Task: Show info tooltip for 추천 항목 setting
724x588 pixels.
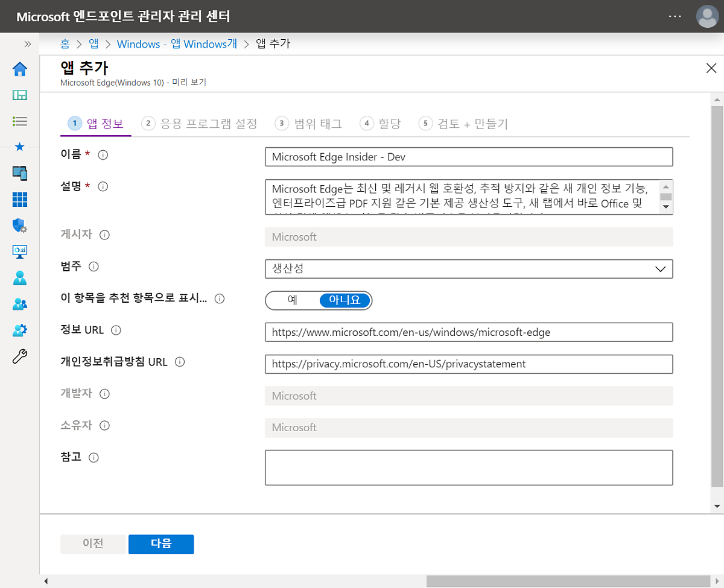Action: tap(220, 299)
